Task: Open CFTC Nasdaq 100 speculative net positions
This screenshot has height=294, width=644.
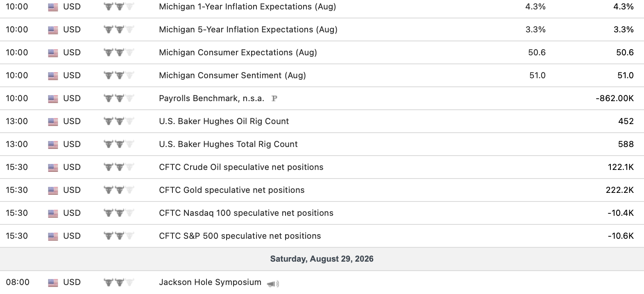Action: (246, 213)
